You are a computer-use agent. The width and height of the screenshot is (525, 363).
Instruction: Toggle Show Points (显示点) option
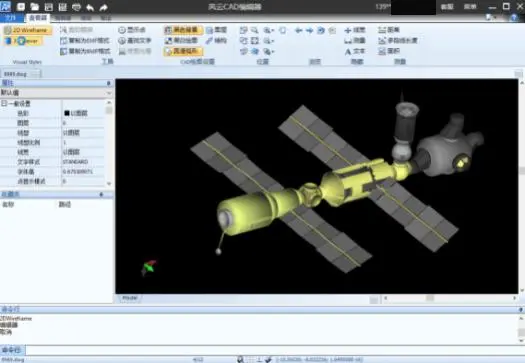tap(132, 30)
